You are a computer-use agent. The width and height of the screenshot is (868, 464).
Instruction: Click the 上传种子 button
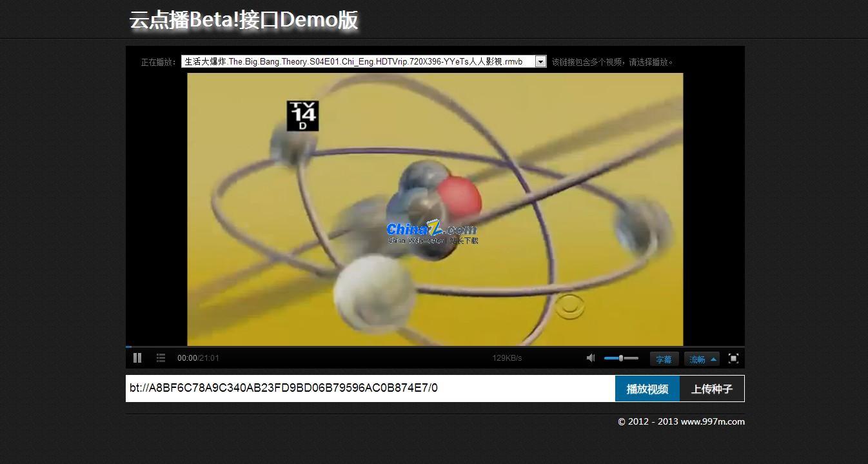pyautogui.click(x=712, y=388)
